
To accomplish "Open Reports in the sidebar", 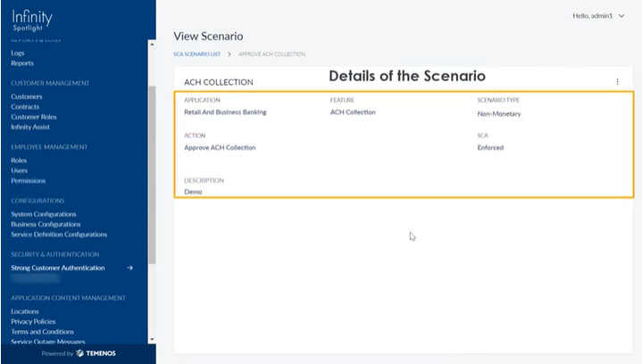I will click(x=22, y=63).
